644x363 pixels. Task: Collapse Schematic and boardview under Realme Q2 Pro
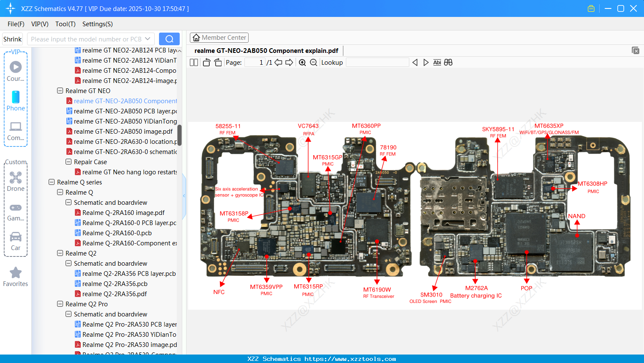[69, 314]
